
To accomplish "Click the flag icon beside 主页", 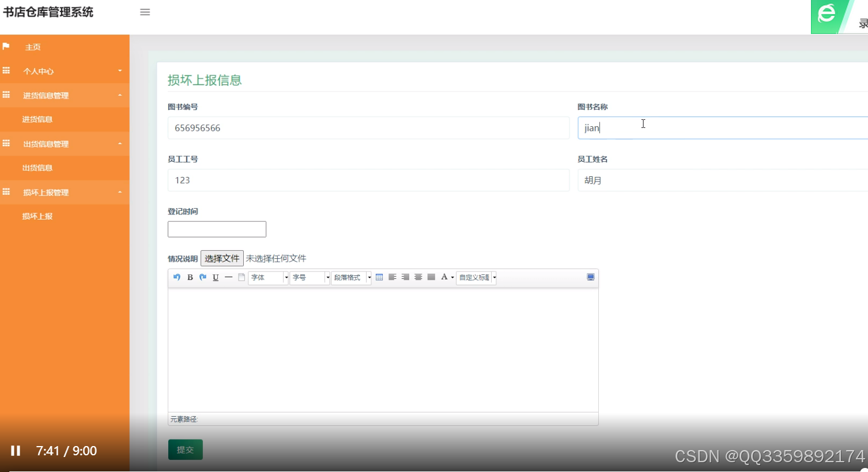I will pos(6,46).
